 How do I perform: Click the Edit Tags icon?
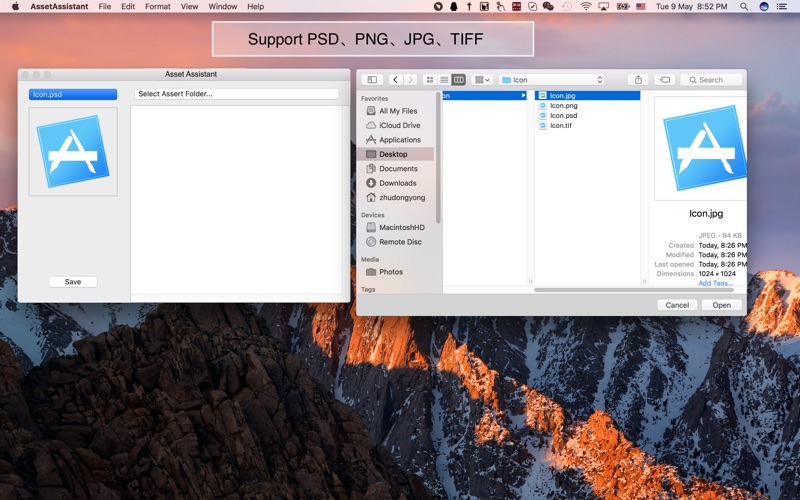(665, 80)
